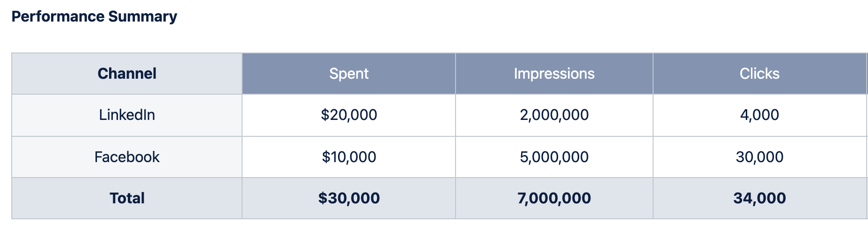The height and width of the screenshot is (238, 868).
Task: Click the border between Channel and Spent headers
Action: pyautogui.click(x=242, y=74)
